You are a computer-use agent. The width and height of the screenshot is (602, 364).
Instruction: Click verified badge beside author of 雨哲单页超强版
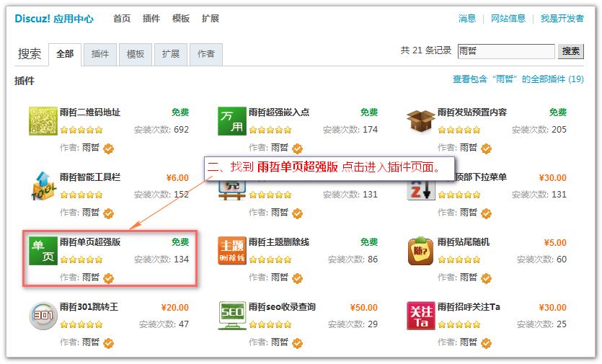point(109,278)
